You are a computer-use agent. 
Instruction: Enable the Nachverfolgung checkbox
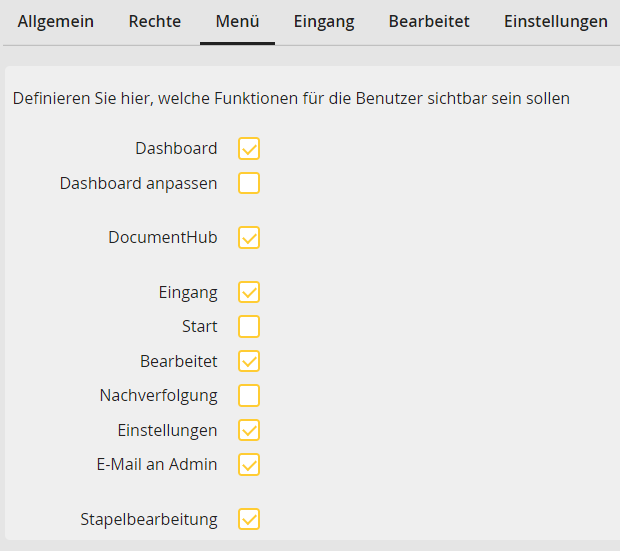tap(249, 395)
